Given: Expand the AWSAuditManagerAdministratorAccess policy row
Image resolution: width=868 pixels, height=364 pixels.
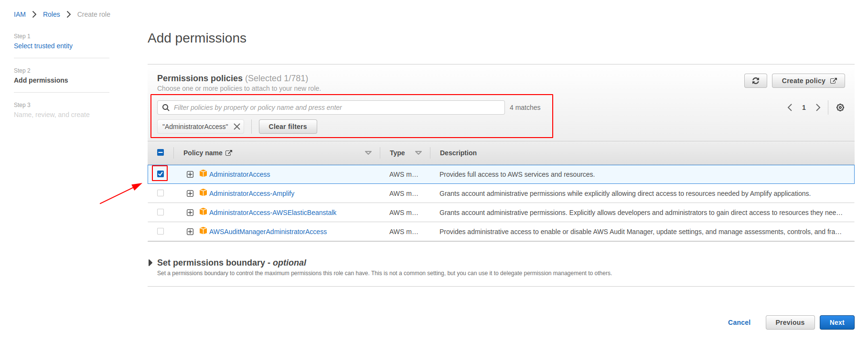Looking at the screenshot, I should pos(190,232).
